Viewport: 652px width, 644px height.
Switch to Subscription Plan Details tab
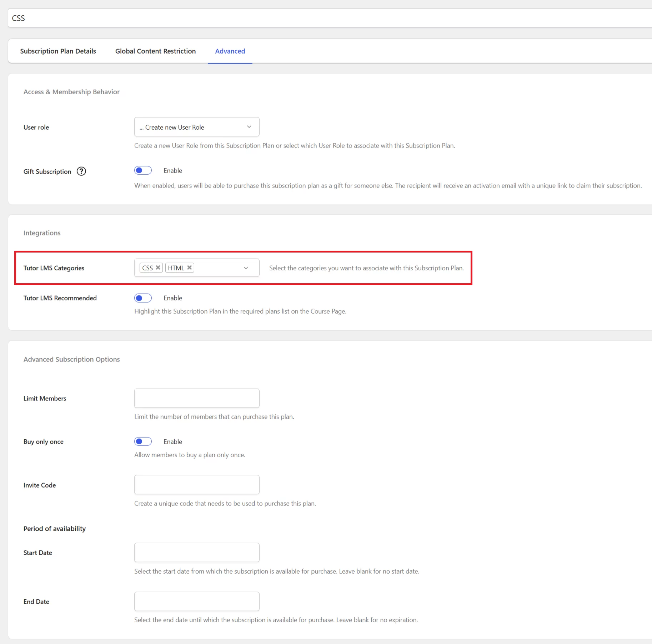(x=58, y=51)
